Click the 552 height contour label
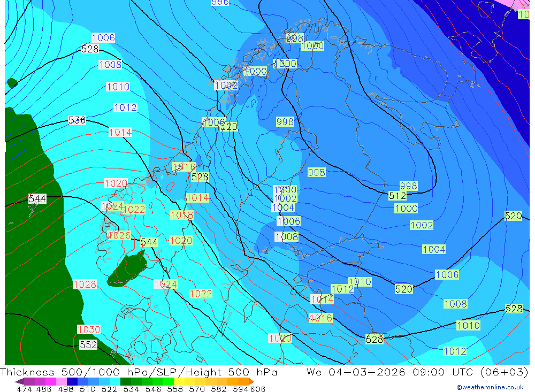Image resolution: width=535 pixels, height=392 pixels. (x=88, y=344)
